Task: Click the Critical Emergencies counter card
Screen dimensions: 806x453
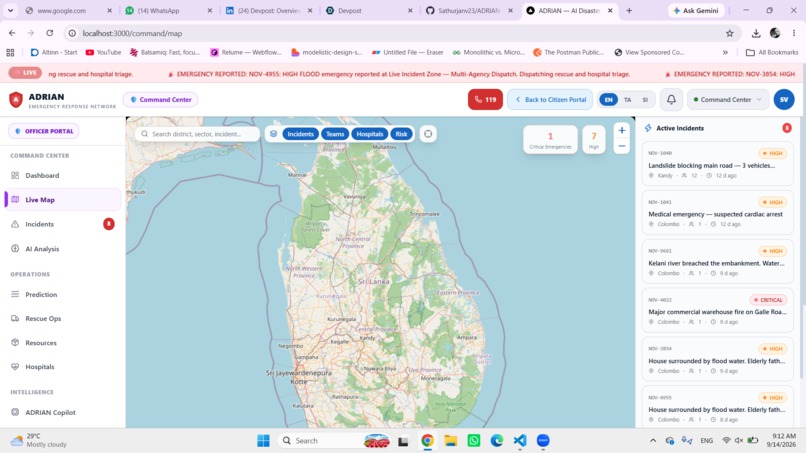Action: click(550, 139)
